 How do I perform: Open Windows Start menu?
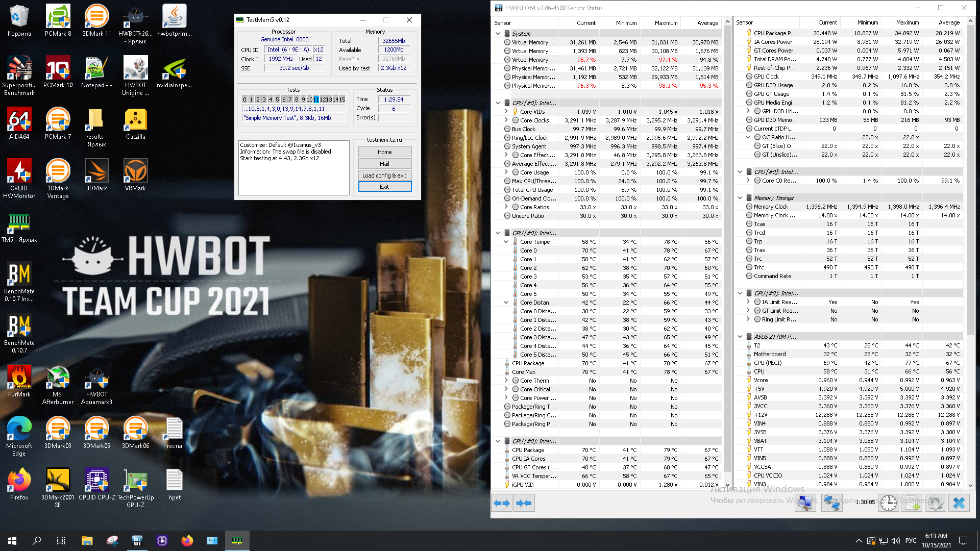click(x=12, y=541)
